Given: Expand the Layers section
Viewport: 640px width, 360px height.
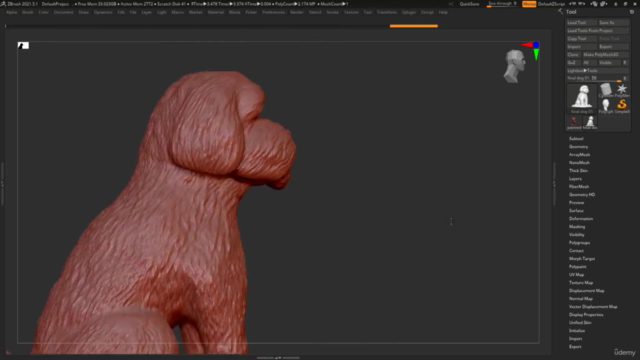Looking at the screenshot, I should pyautogui.click(x=575, y=179).
